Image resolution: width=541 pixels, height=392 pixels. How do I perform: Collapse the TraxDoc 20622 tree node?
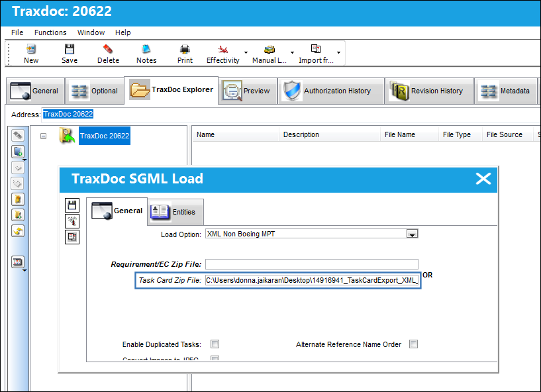(43, 136)
